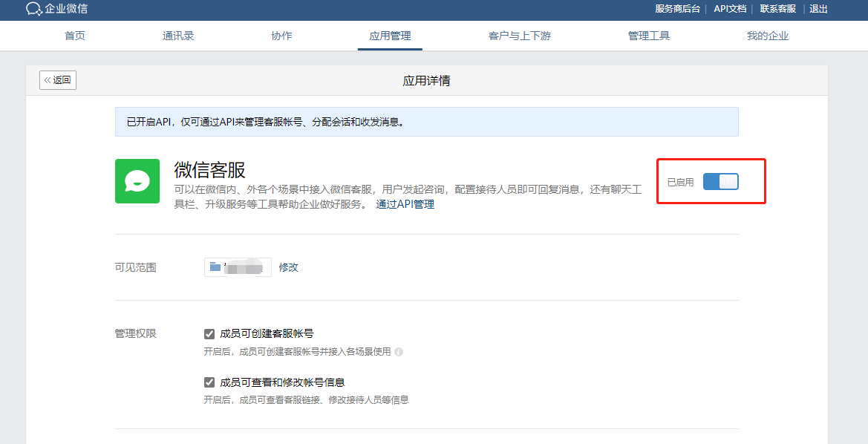This screenshot has width=868, height=444.
Task: Open the 管理工具 tab
Action: coord(649,36)
